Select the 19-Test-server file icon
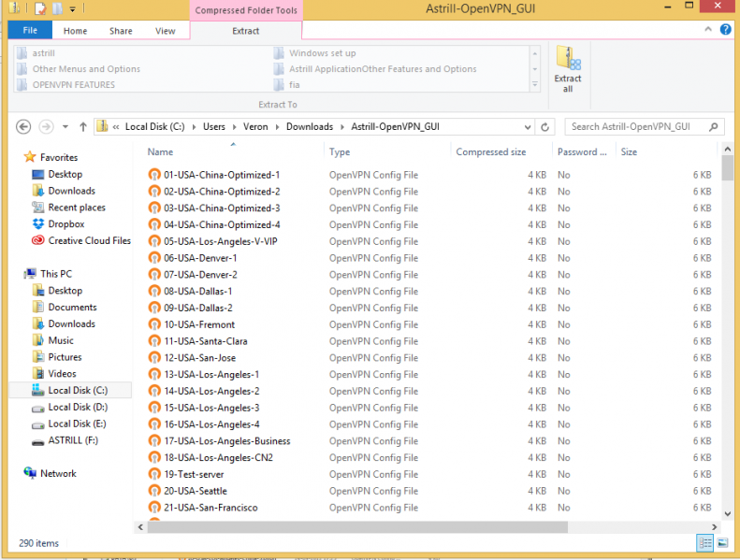The image size is (740, 560). pos(154,474)
